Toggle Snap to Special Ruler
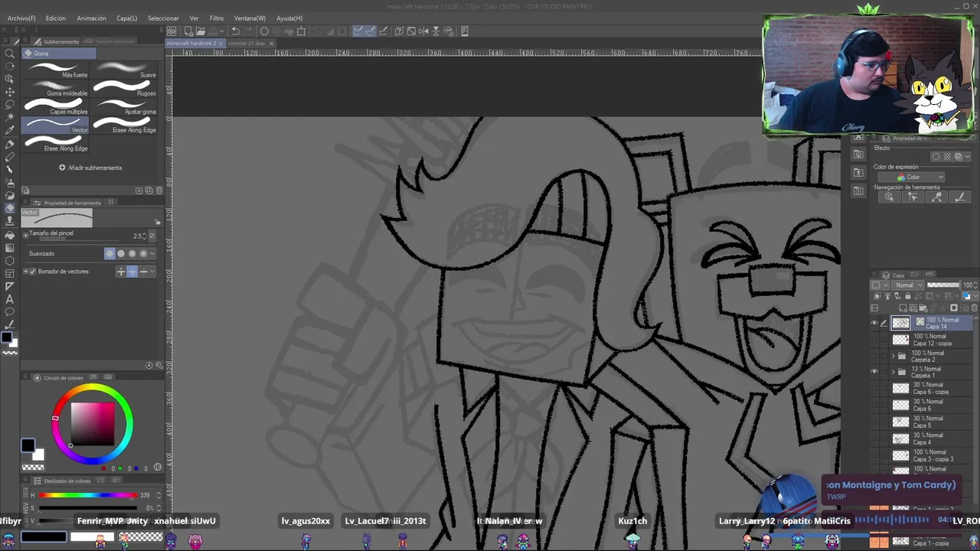This screenshot has height=551, width=980. pos(371,31)
